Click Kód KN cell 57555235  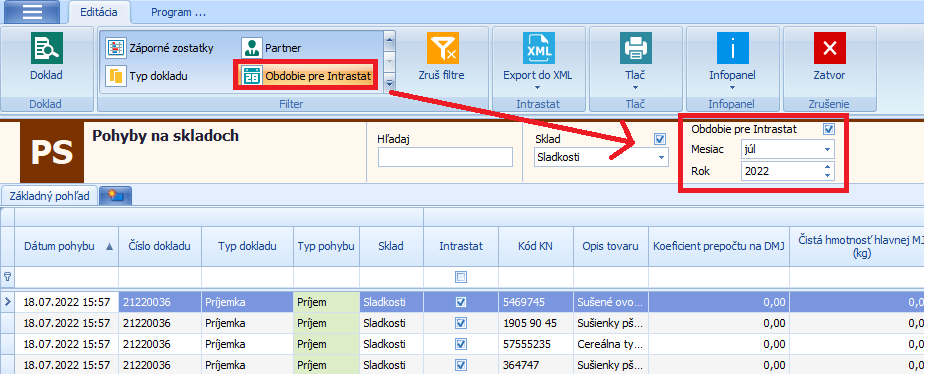[x=536, y=344]
